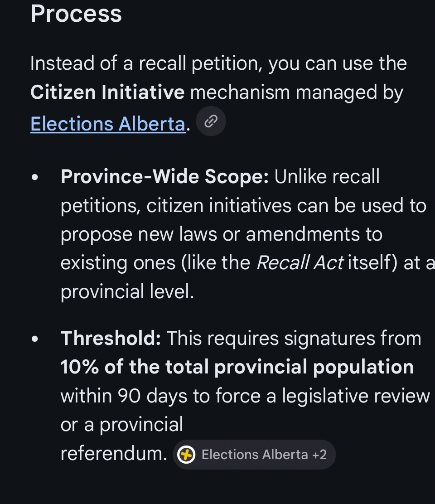Click the bold "10% of the total provincial population" text

237,367
